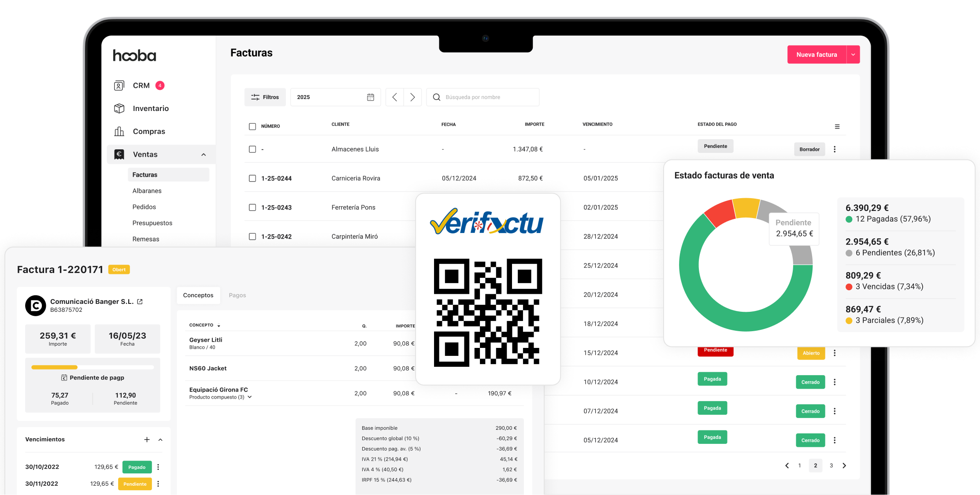980x495 pixels.
Task: Switch to the Pagos tab
Action: [238, 295]
